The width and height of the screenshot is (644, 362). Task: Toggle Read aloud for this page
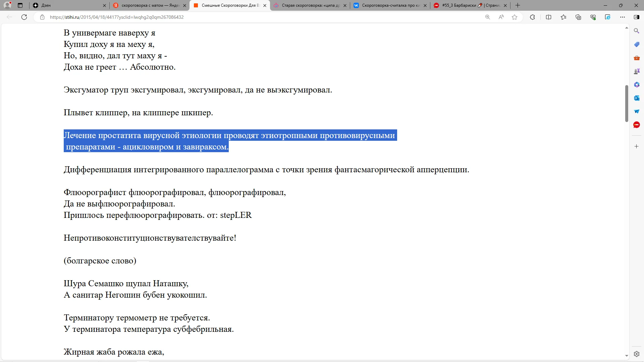point(501,17)
